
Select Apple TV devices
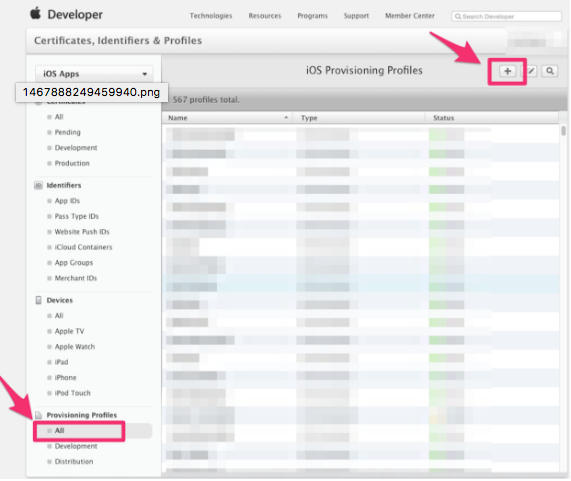[69, 331]
